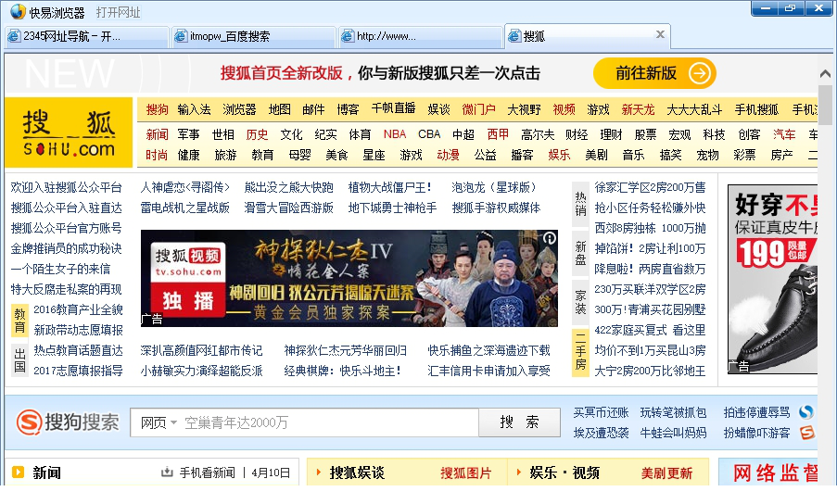Click the info icon on the banner ad

pyautogui.click(x=550, y=238)
